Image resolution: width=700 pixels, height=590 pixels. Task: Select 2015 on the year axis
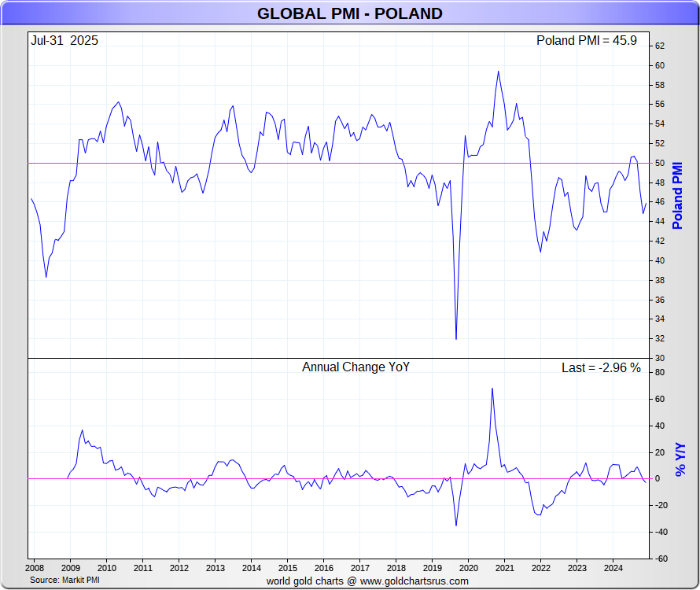click(x=287, y=568)
